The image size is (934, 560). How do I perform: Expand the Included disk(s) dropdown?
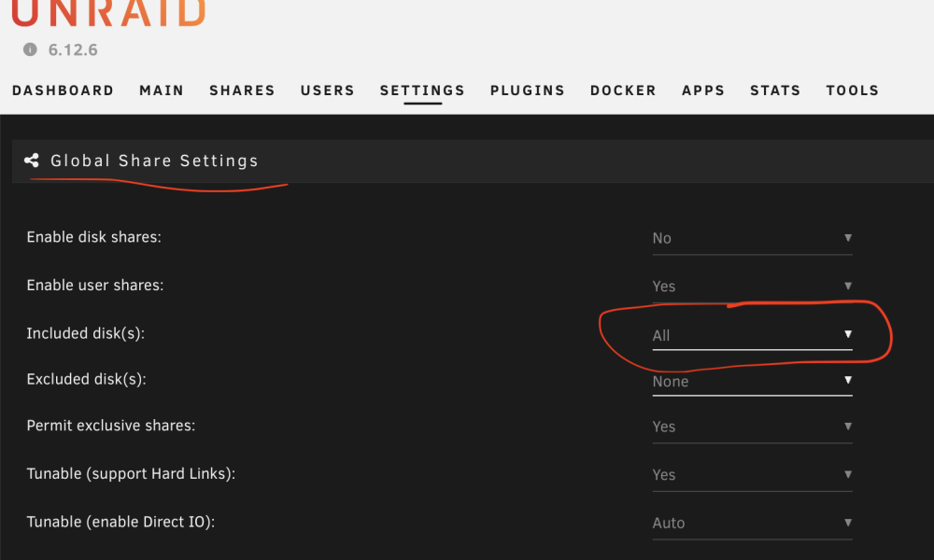tap(752, 335)
